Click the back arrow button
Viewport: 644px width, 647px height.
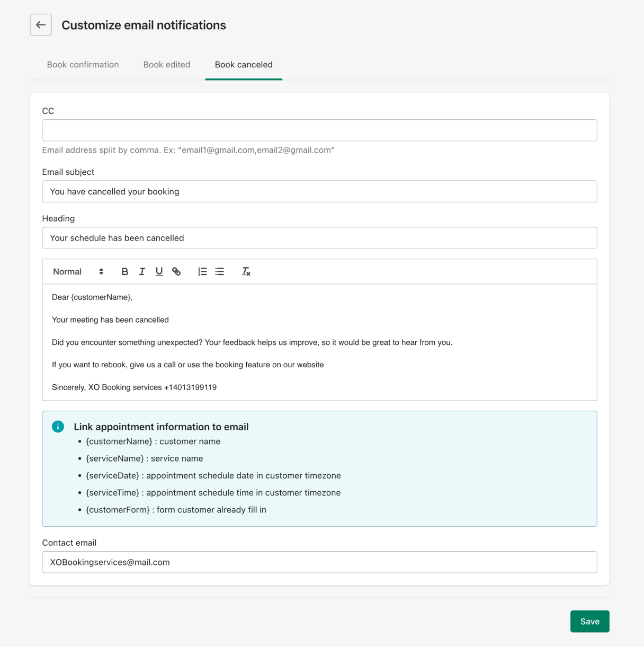(41, 25)
